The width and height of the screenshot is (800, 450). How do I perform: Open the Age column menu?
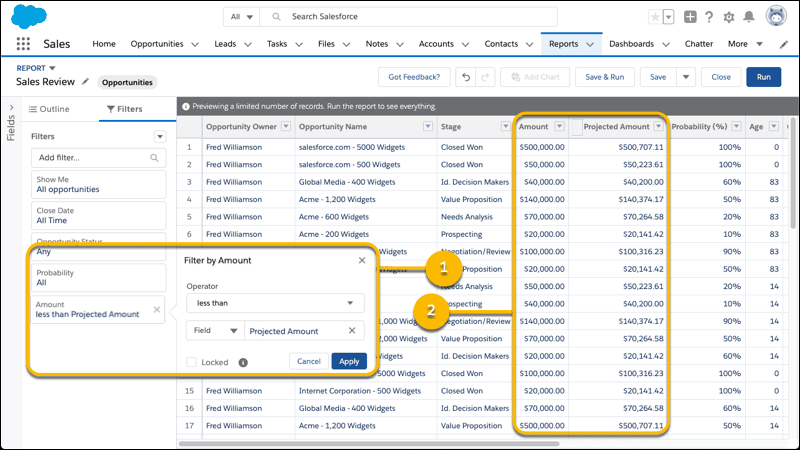pos(774,127)
